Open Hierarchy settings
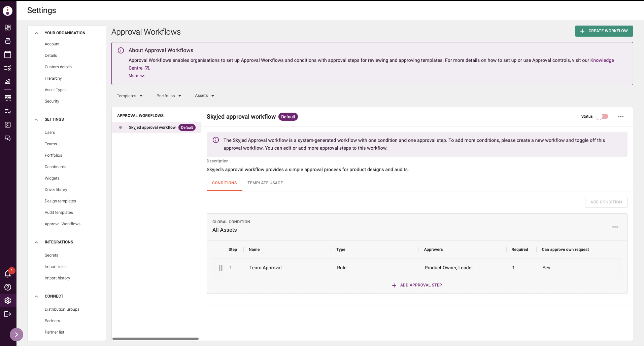Image resolution: width=644 pixels, height=346 pixels. click(53, 78)
